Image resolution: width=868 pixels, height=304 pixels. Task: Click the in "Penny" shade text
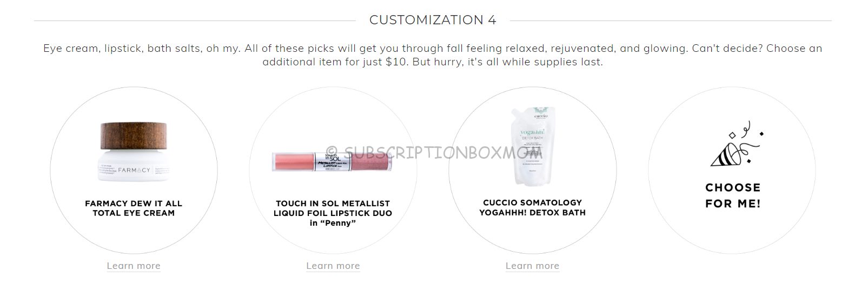tap(333, 223)
